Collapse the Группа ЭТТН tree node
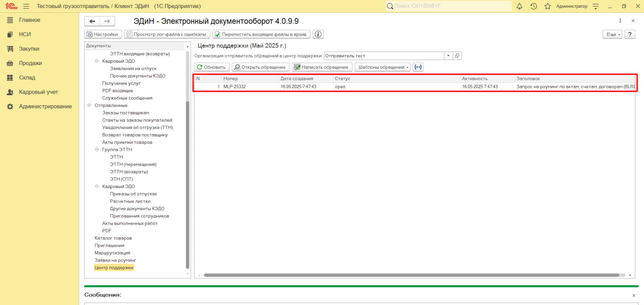Image resolution: width=644 pixels, height=305 pixels. pos(97,149)
